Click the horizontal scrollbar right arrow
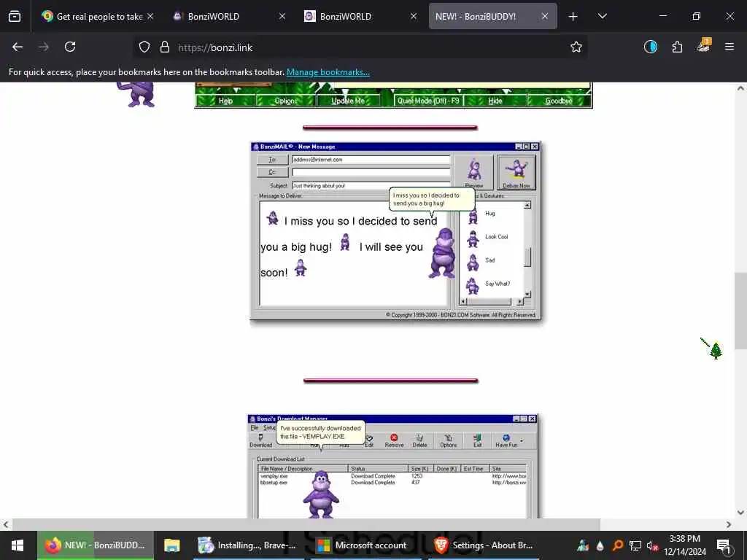 click(x=729, y=524)
